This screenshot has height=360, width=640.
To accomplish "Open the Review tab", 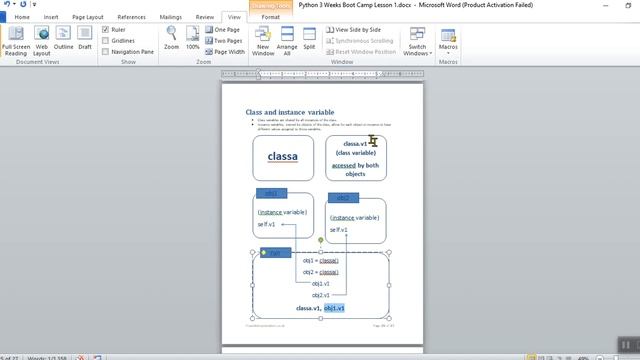I will coord(204,17).
